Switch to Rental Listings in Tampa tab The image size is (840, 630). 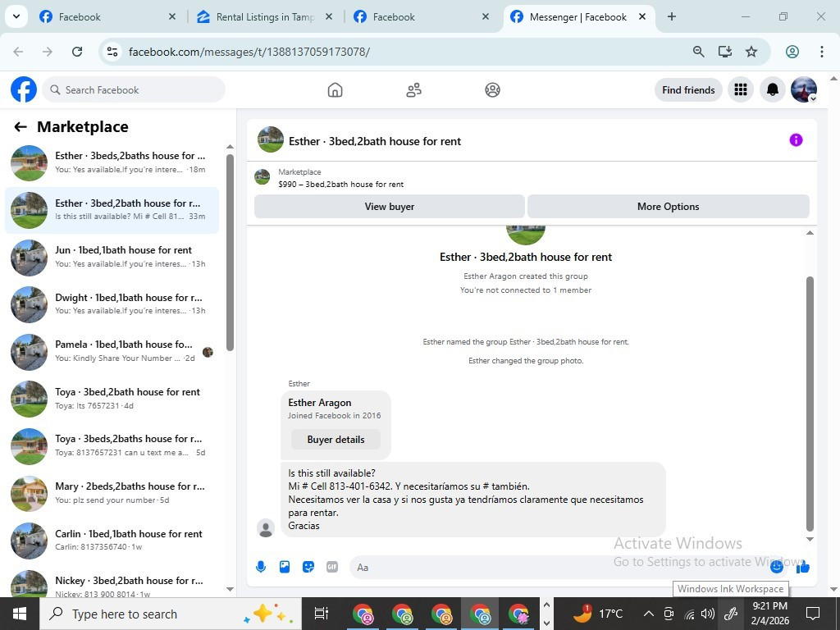[x=265, y=17]
